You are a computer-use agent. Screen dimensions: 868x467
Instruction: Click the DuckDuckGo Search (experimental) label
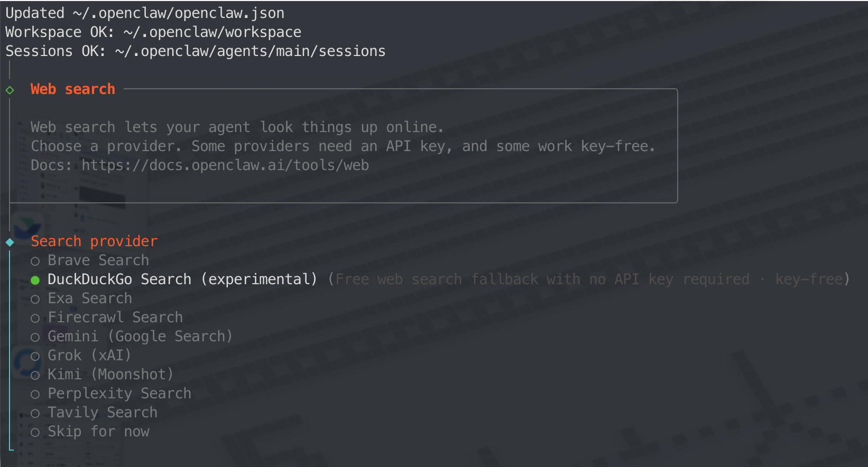click(x=182, y=279)
